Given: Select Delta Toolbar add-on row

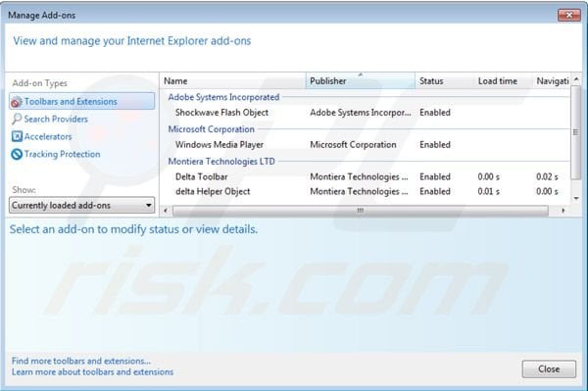Looking at the screenshot, I should point(366,176).
